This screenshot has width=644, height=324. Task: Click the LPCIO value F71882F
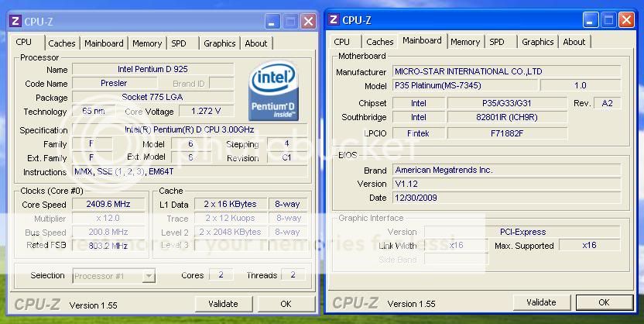[x=507, y=133]
